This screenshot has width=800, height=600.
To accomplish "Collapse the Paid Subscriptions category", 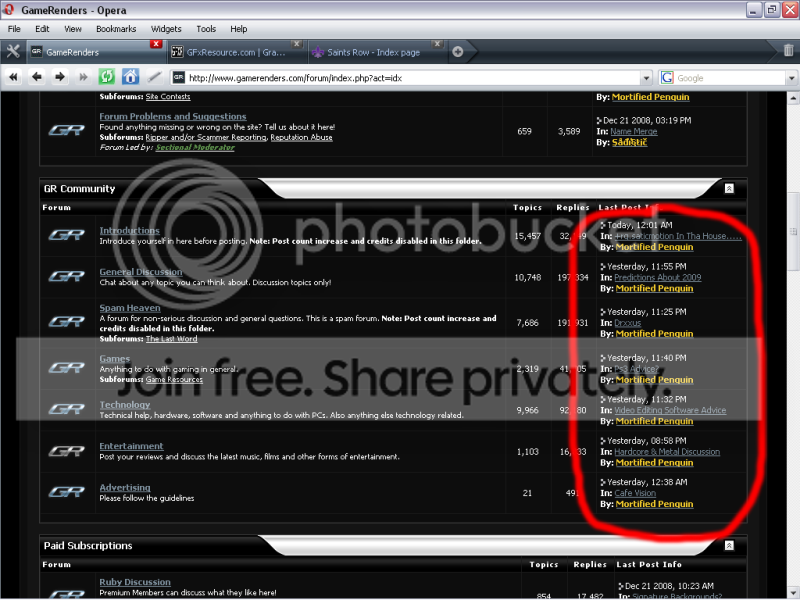I will pos(729,545).
